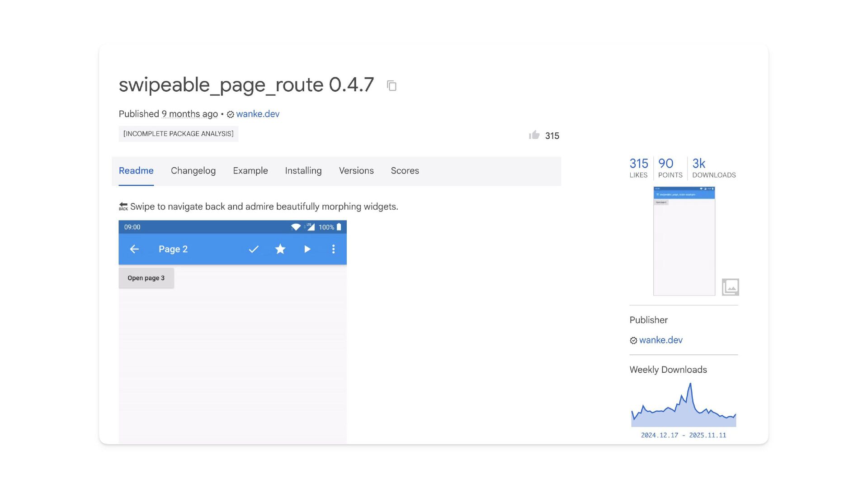868x488 pixels.
Task: Open wanke.dev link under Publisher
Action: pyautogui.click(x=660, y=340)
